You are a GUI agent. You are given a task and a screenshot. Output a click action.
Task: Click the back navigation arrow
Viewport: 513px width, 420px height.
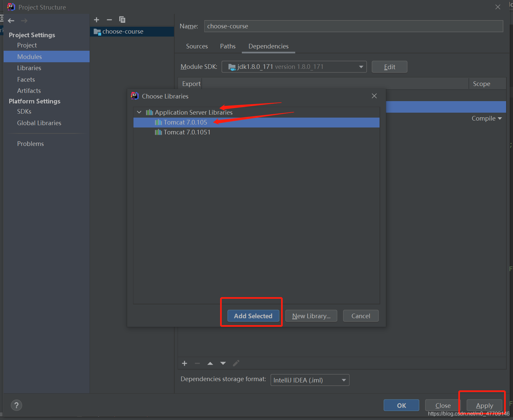pos(11,21)
